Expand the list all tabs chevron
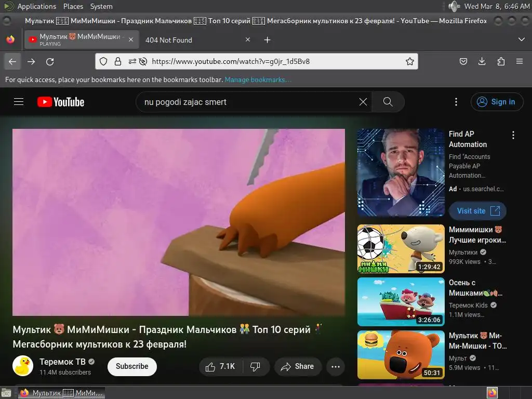The height and width of the screenshot is (399, 532). [522, 39]
